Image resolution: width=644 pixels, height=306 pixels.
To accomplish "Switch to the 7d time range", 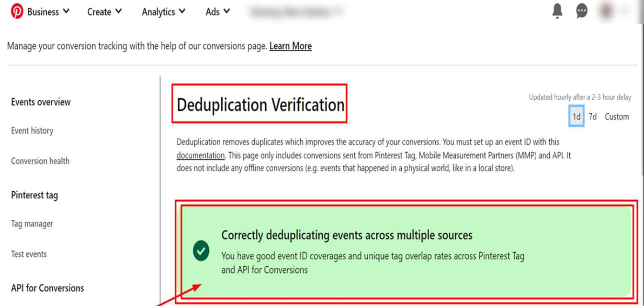I will [593, 117].
